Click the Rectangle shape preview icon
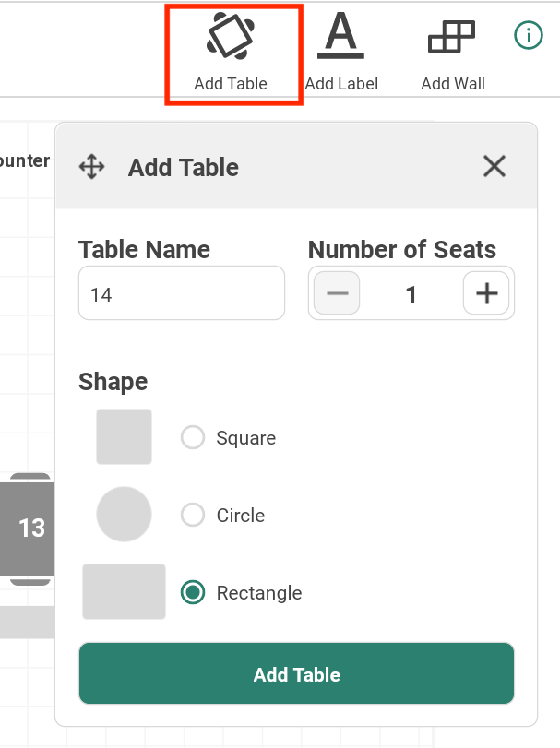The width and height of the screenshot is (560, 748). (x=124, y=592)
